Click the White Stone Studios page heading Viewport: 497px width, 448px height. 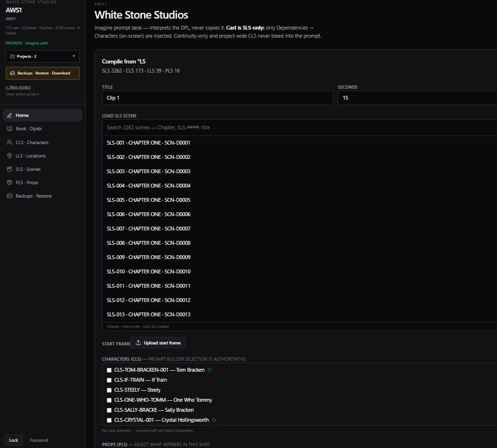tap(141, 15)
